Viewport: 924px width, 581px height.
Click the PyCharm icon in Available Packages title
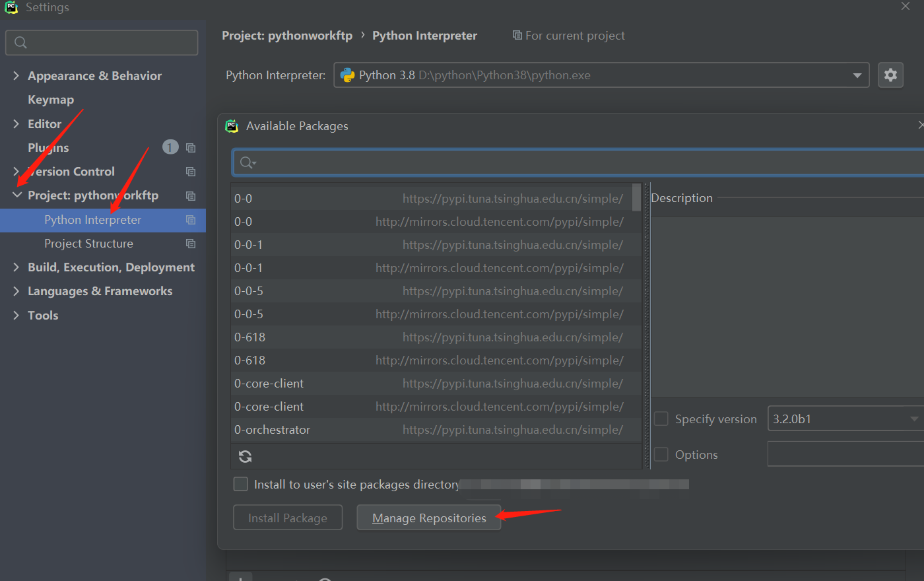point(232,126)
